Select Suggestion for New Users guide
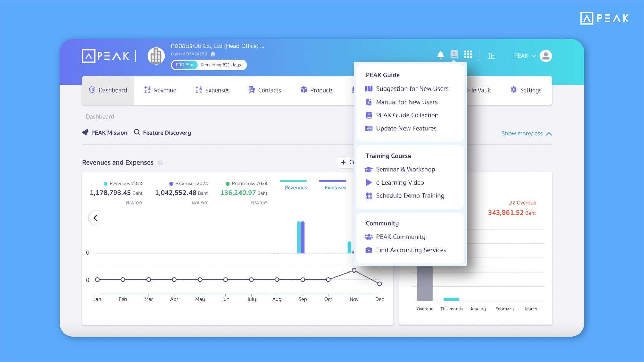Screen dimensions: 644x362 (412, 88)
